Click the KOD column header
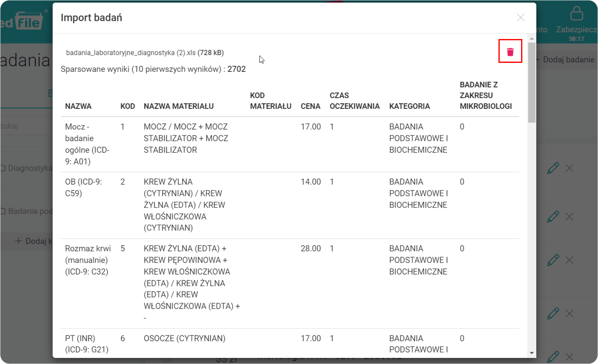598x364 pixels. tap(127, 106)
